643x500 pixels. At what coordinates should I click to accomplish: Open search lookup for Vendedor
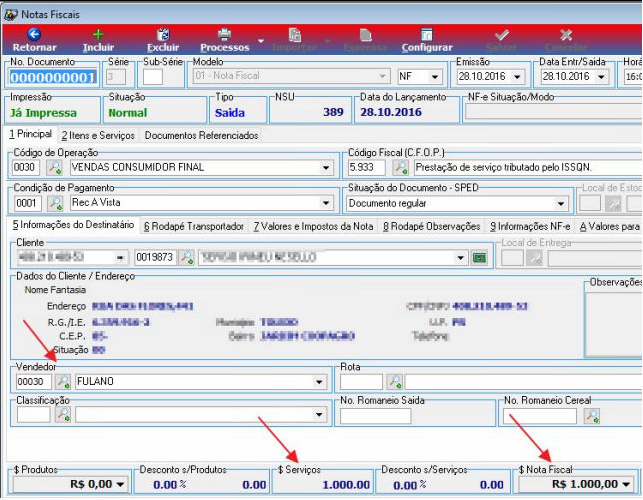click(63, 381)
